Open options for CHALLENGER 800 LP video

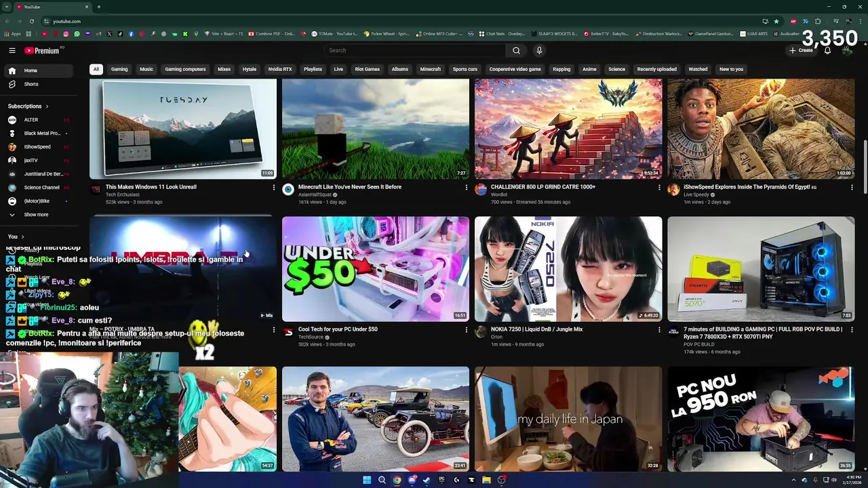click(659, 188)
